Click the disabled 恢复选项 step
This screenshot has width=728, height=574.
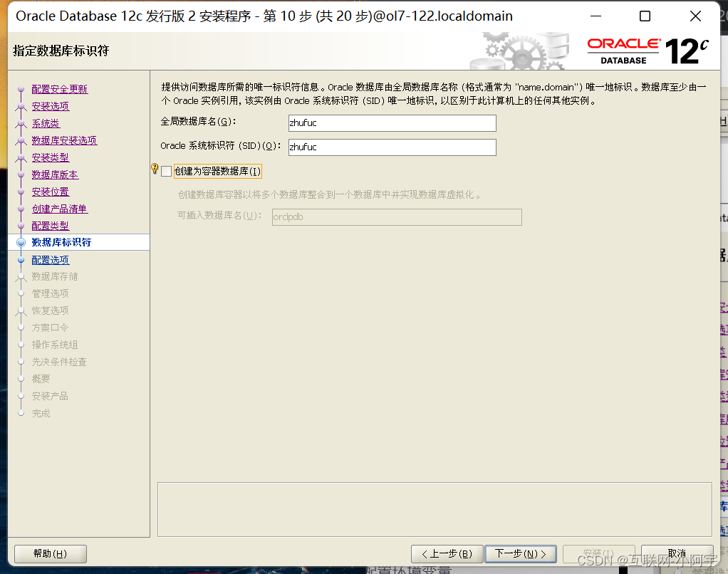coord(50,311)
